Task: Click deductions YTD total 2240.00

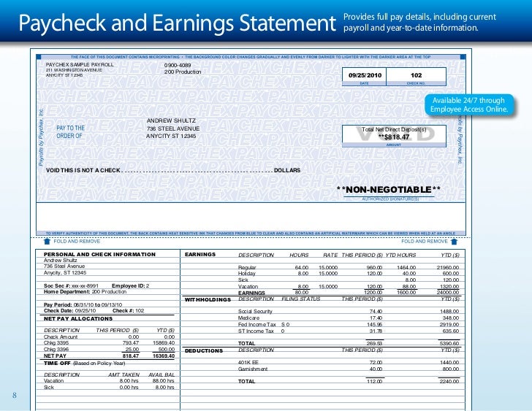Action: point(449,381)
